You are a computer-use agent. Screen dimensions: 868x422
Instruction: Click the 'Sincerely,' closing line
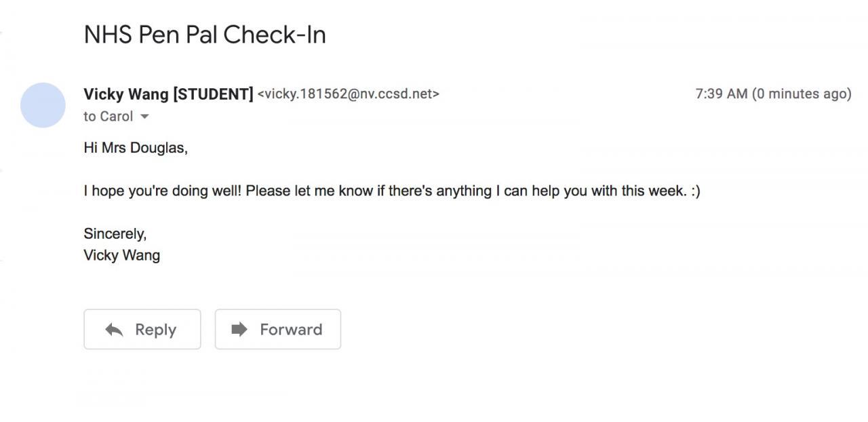(x=115, y=234)
